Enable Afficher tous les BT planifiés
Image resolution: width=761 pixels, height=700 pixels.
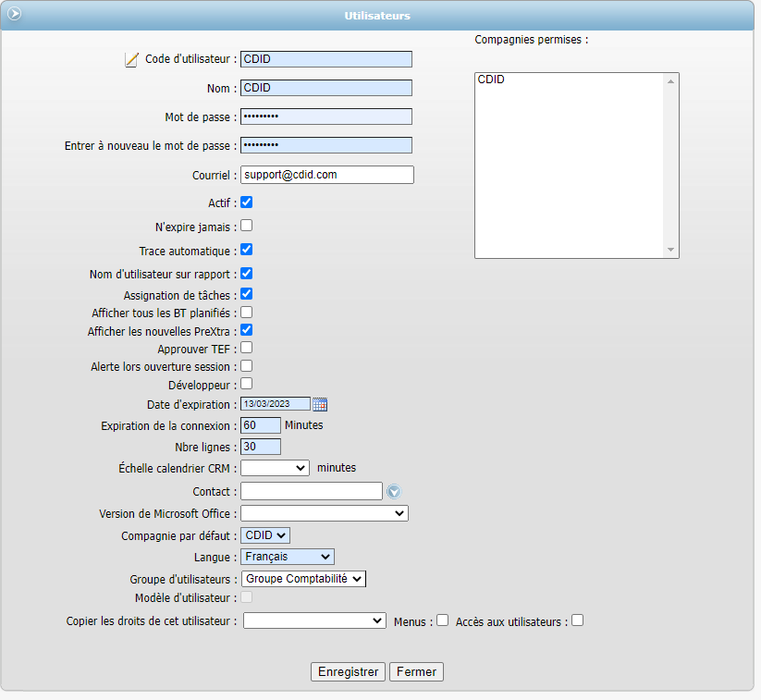pyautogui.click(x=247, y=313)
